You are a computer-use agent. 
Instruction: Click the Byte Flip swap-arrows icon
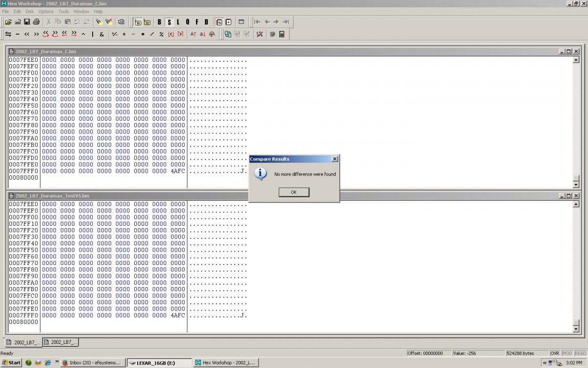pos(8,34)
